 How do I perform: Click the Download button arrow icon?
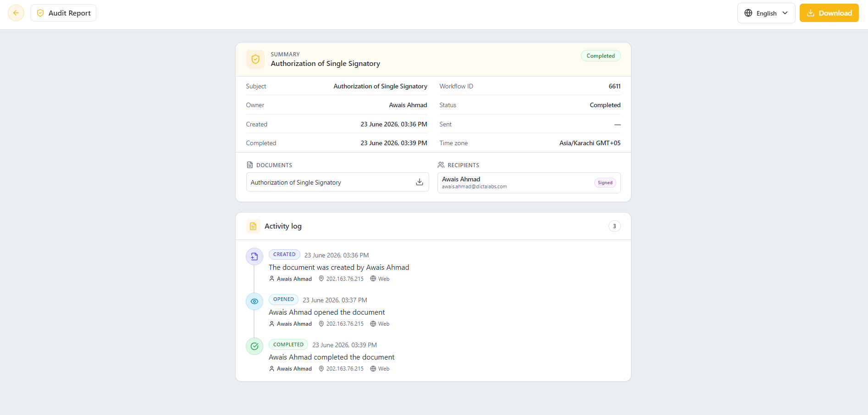pyautogui.click(x=811, y=13)
